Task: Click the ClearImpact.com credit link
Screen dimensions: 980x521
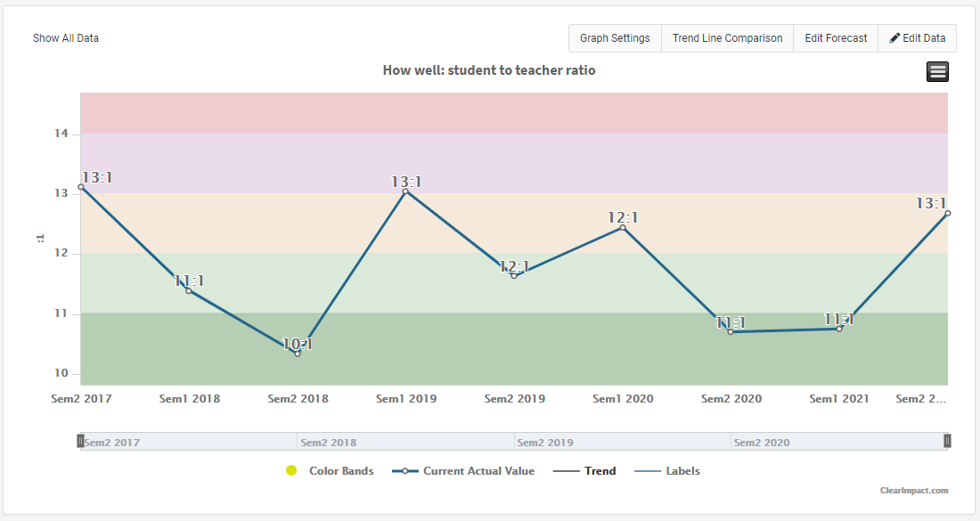Action: [x=914, y=491]
